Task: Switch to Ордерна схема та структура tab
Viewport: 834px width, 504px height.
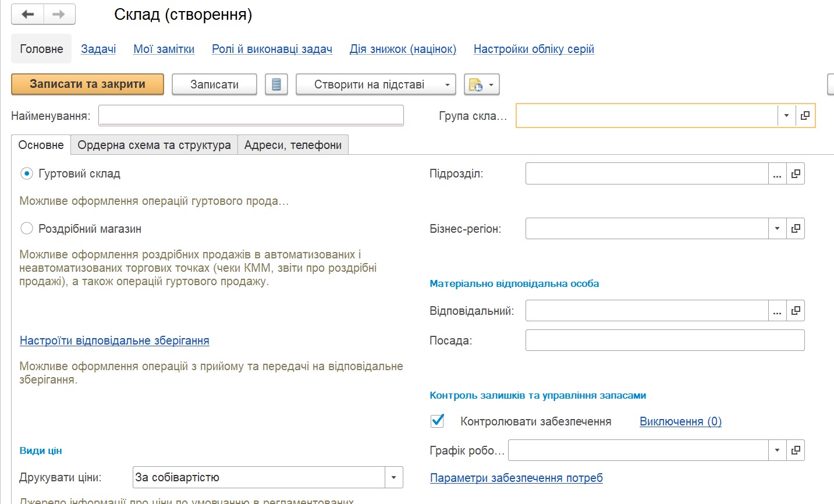Action: 154,145
